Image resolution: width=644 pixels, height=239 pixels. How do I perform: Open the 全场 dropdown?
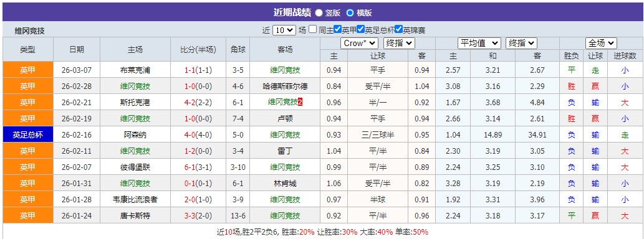pyautogui.click(x=601, y=43)
